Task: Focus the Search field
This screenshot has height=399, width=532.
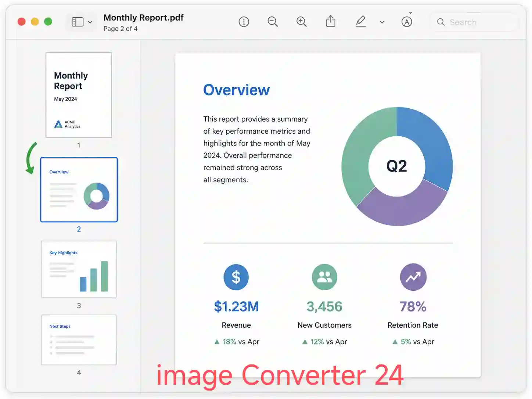Action: pyautogui.click(x=474, y=22)
